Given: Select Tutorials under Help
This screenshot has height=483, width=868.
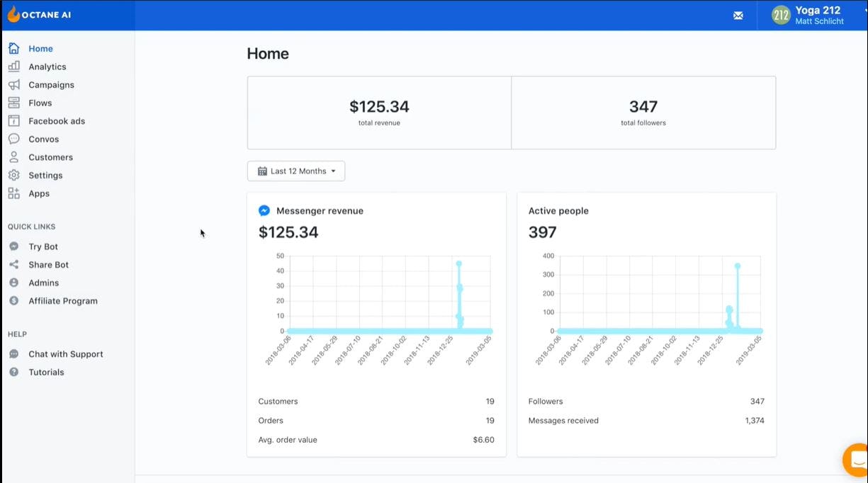Looking at the screenshot, I should click(45, 372).
